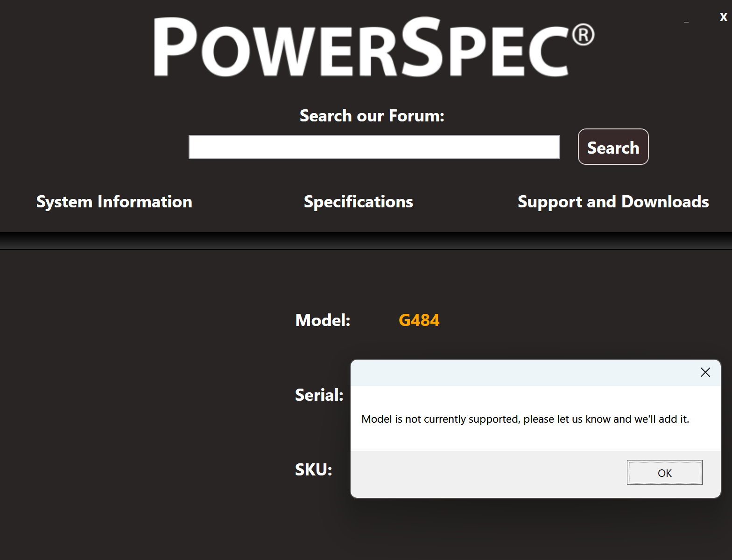
Task: Open Support and Downloads section
Action: (613, 202)
